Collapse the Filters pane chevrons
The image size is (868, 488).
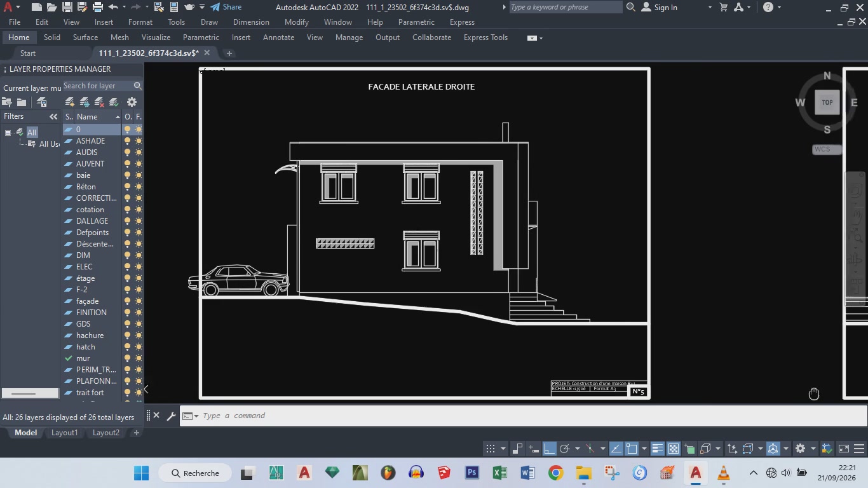(53, 117)
